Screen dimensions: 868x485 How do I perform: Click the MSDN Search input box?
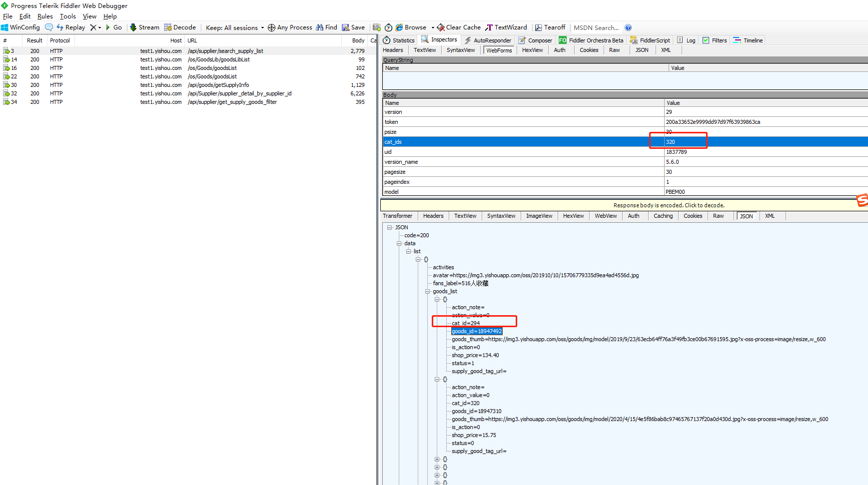coord(596,27)
